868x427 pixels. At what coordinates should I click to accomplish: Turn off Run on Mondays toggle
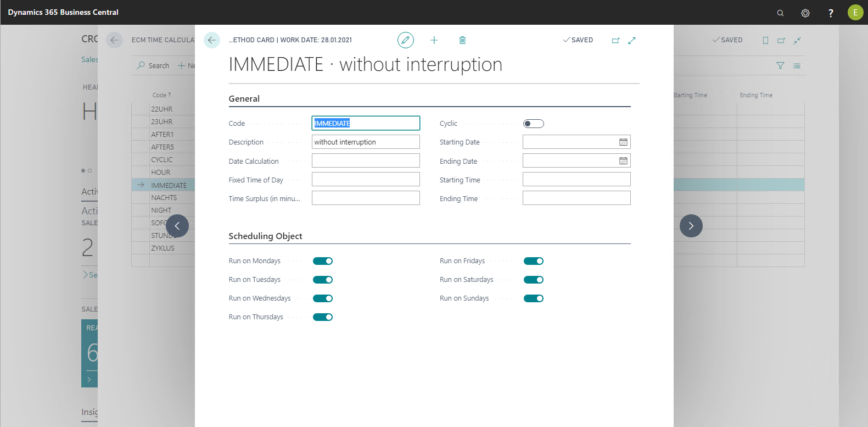pyautogui.click(x=323, y=261)
